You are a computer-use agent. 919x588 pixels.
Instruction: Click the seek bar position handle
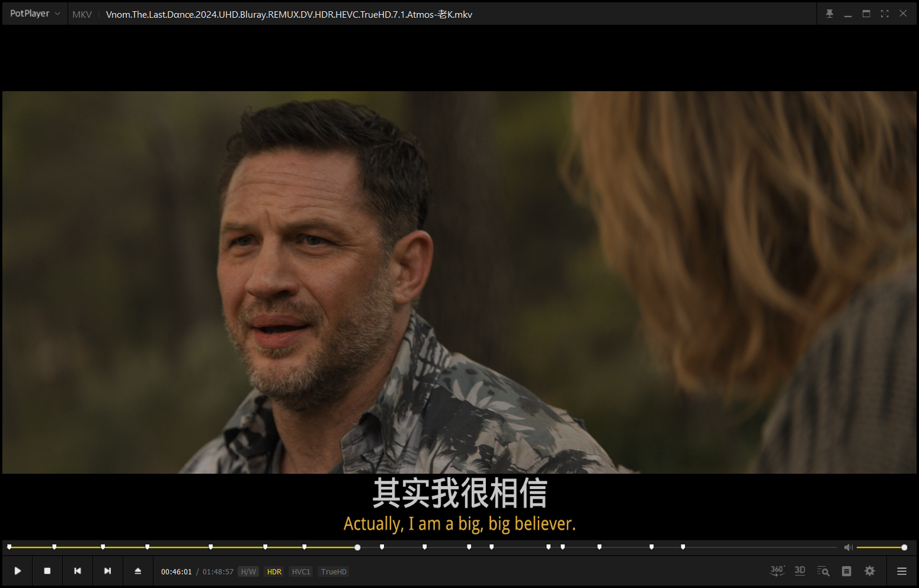357,547
